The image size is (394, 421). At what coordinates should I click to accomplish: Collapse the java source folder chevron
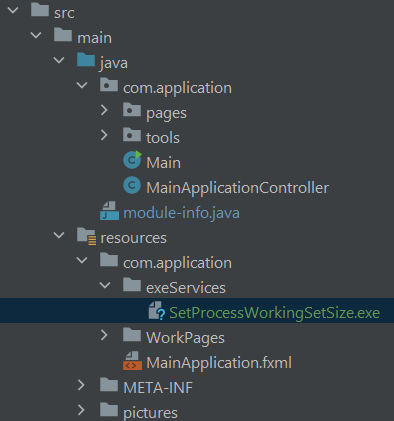tap(59, 60)
